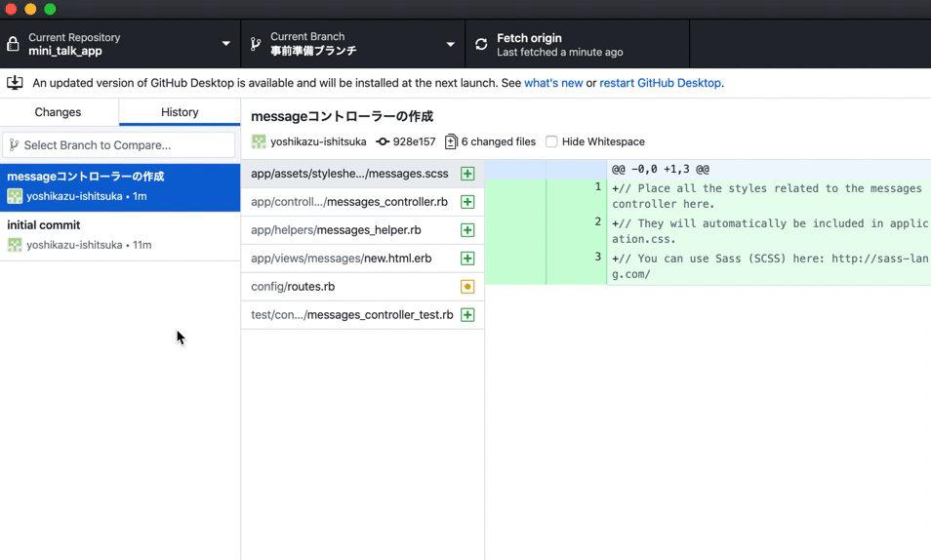The height and width of the screenshot is (560, 931).
Task: Click the added icon for messages_controller.rb
Action: 467,202
